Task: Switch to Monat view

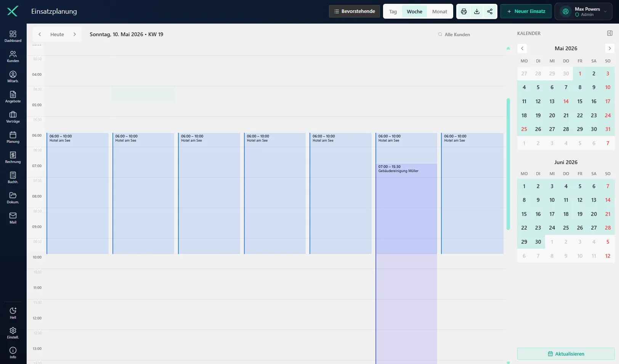Action: 439,11
